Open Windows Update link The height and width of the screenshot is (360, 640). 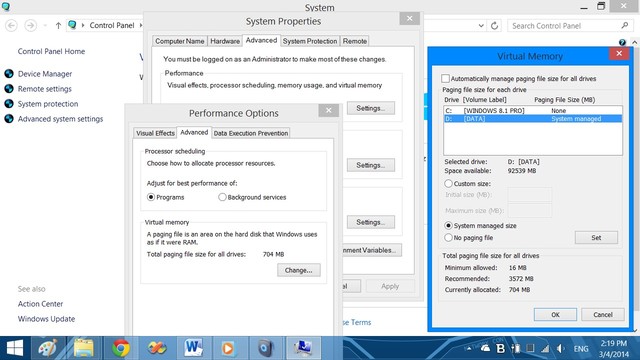pos(46,319)
